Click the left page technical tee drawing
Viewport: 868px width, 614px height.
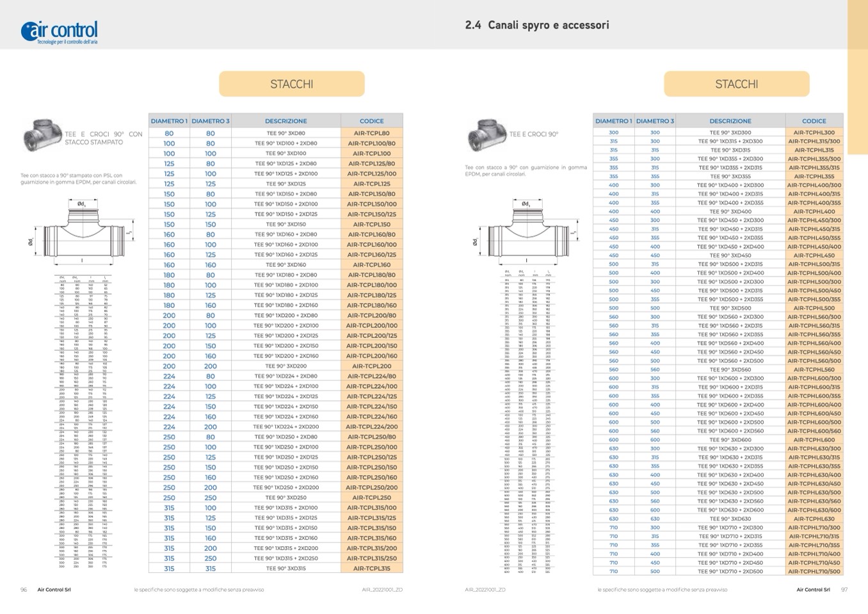[x=81, y=233]
